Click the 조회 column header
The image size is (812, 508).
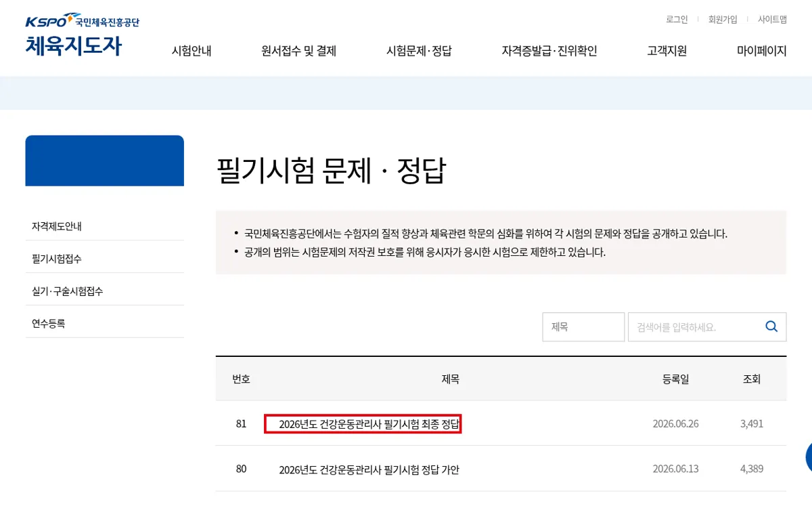(x=752, y=379)
